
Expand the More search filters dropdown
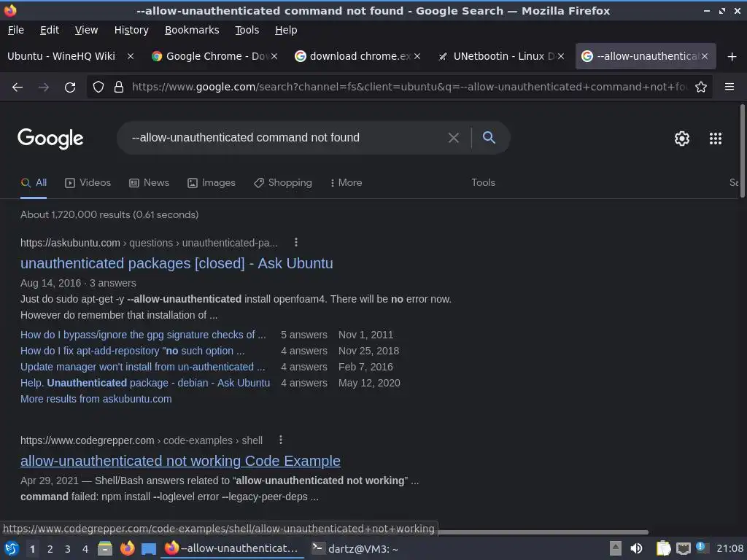click(x=347, y=183)
